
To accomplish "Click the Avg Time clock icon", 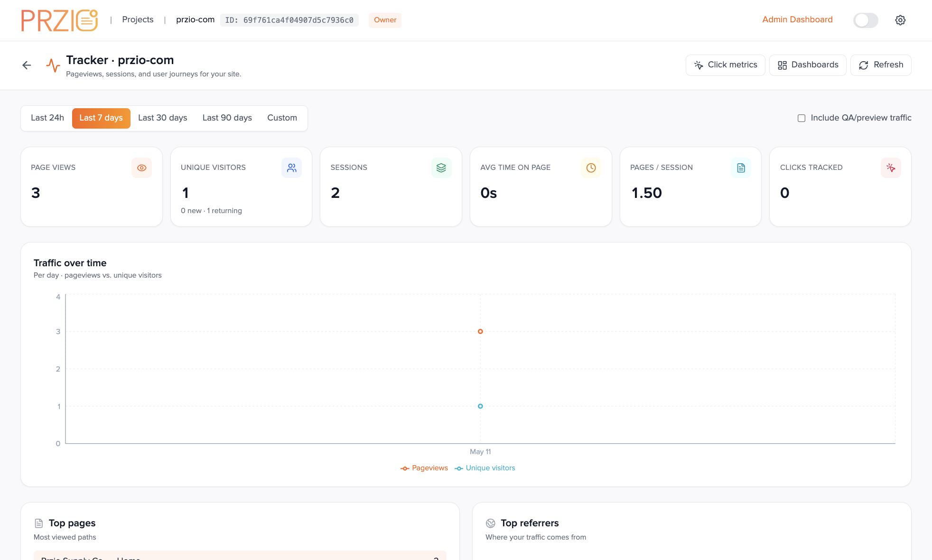I will coord(591,168).
